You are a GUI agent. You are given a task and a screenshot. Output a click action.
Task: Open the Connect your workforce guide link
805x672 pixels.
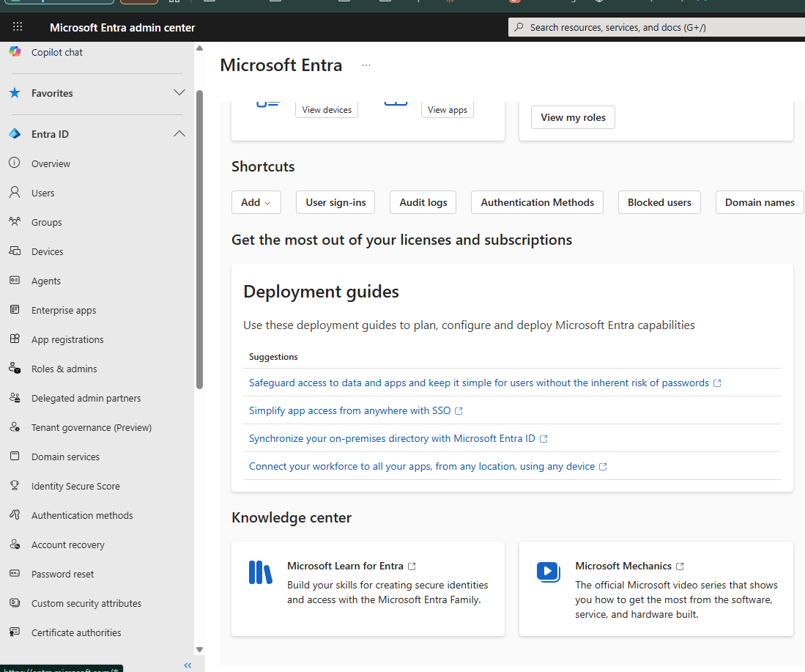coord(428,466)
